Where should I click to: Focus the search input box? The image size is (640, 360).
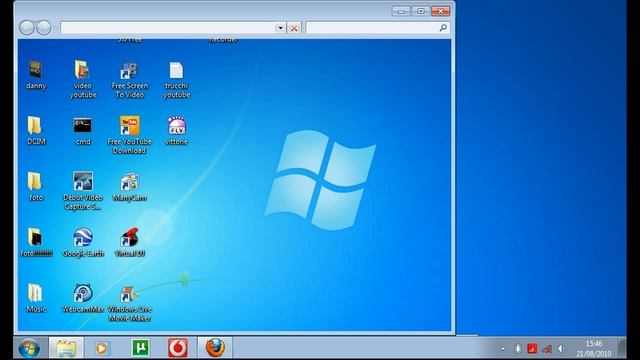tap(372, 28)
